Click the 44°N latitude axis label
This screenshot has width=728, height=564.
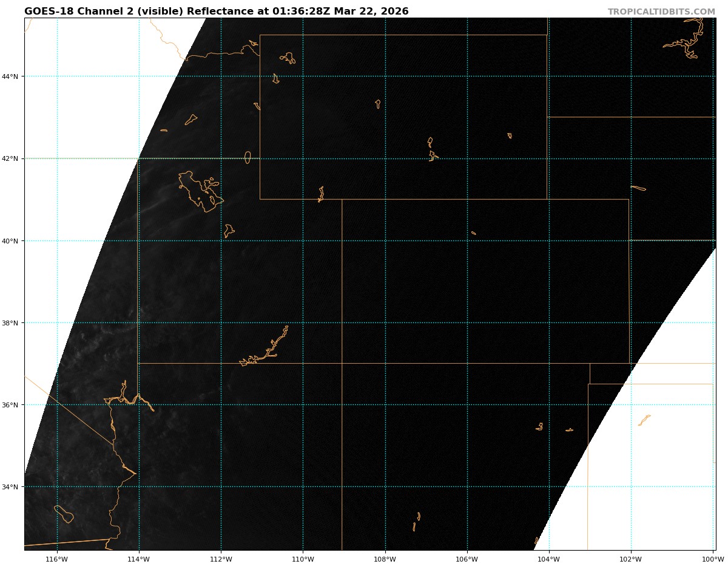coord(12,76)
